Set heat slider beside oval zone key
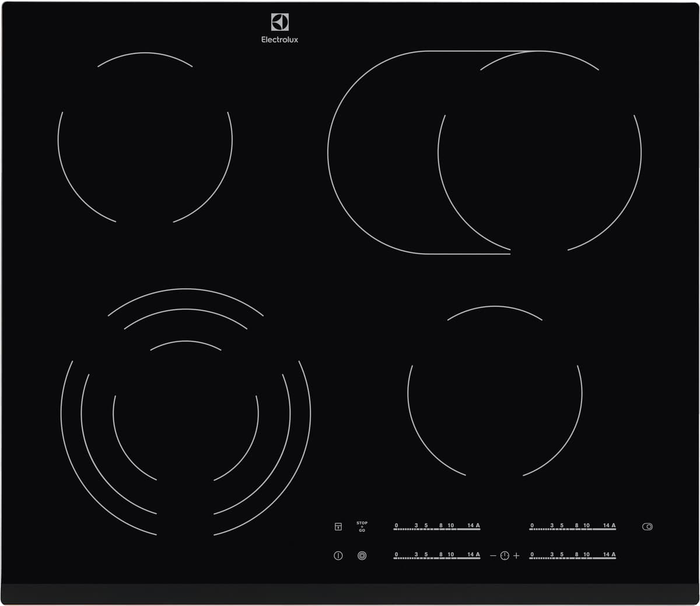The height and width of the screenshot is (606, 700). (x=573, y=527)
